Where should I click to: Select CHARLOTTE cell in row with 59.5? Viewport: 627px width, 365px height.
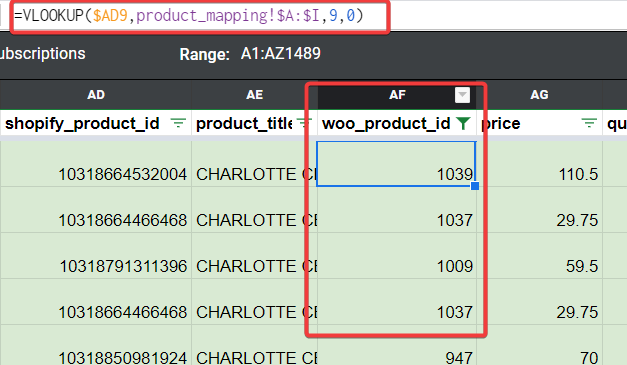(254, 256)
